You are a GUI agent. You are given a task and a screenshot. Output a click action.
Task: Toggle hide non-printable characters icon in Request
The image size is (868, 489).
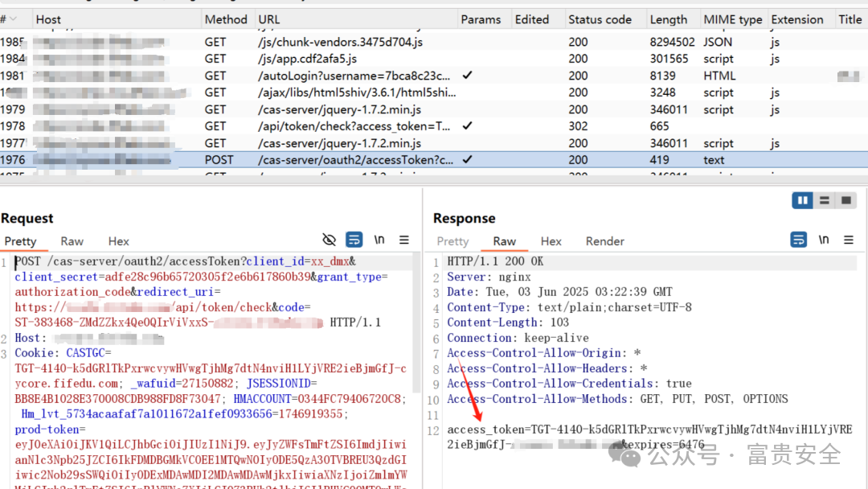click(329, 240)
